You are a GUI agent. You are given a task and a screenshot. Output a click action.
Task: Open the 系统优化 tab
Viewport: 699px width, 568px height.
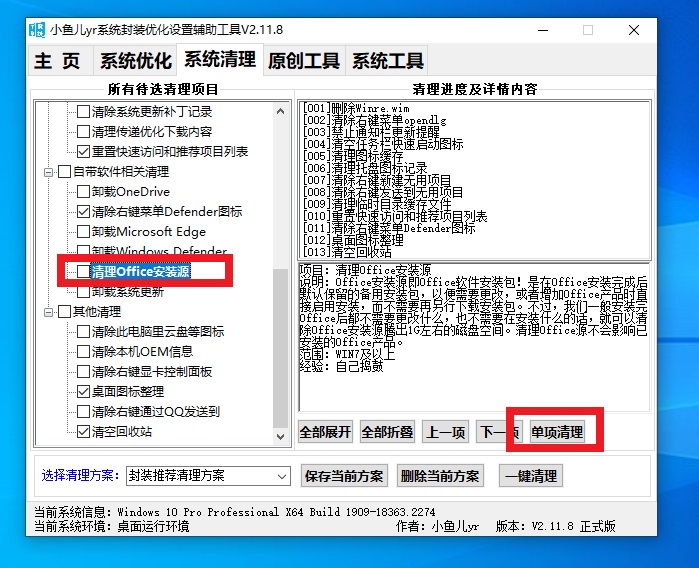134,61
